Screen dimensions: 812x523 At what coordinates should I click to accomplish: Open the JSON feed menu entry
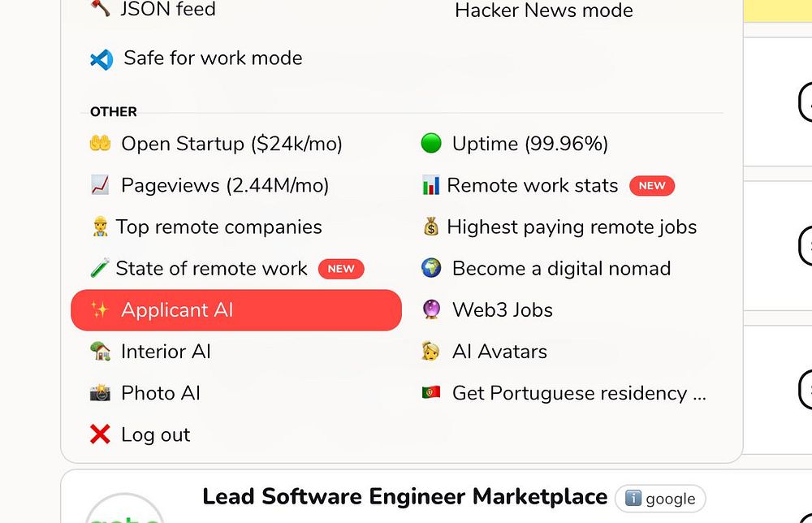167,10
